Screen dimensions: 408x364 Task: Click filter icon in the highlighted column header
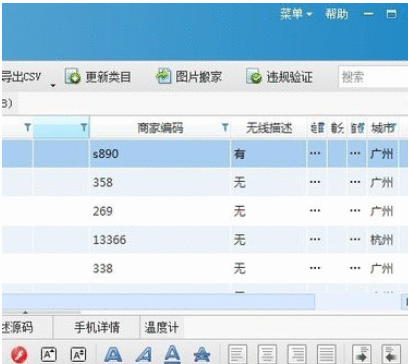tap(84, 127)
